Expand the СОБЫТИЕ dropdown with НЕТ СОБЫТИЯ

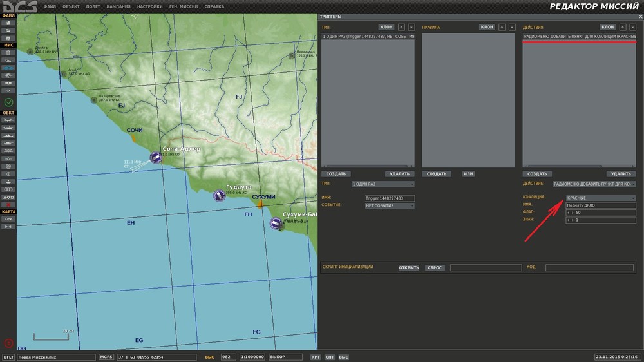(x=389, y=205)
